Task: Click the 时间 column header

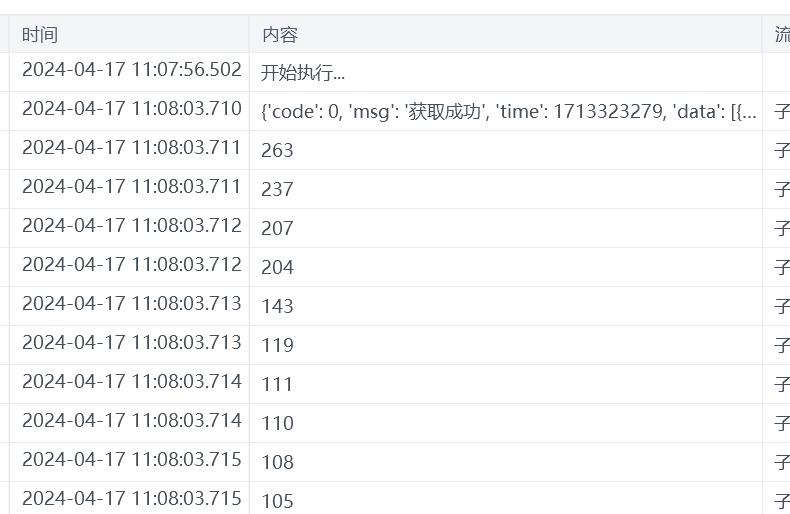Action: tap(40, 34)
